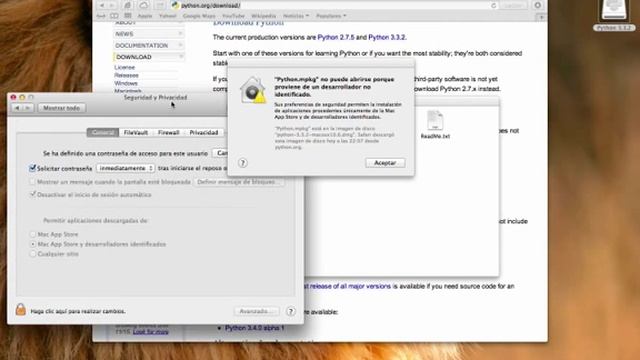640x360 pixels.
Task: Click the python.org favicon in the address bar
Action: 176,5
